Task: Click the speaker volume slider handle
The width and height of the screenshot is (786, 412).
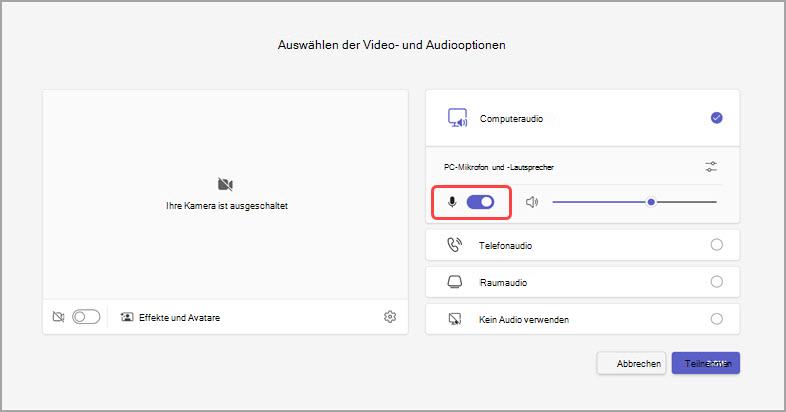Action: click(651, 202)
